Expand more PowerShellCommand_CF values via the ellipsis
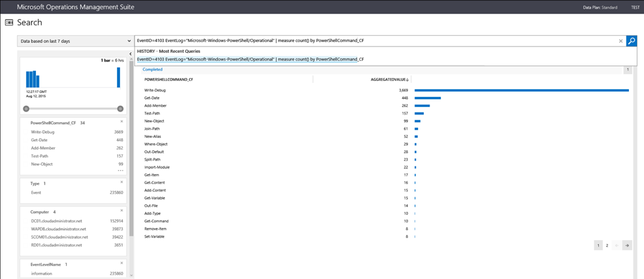 tap(119, 170)
